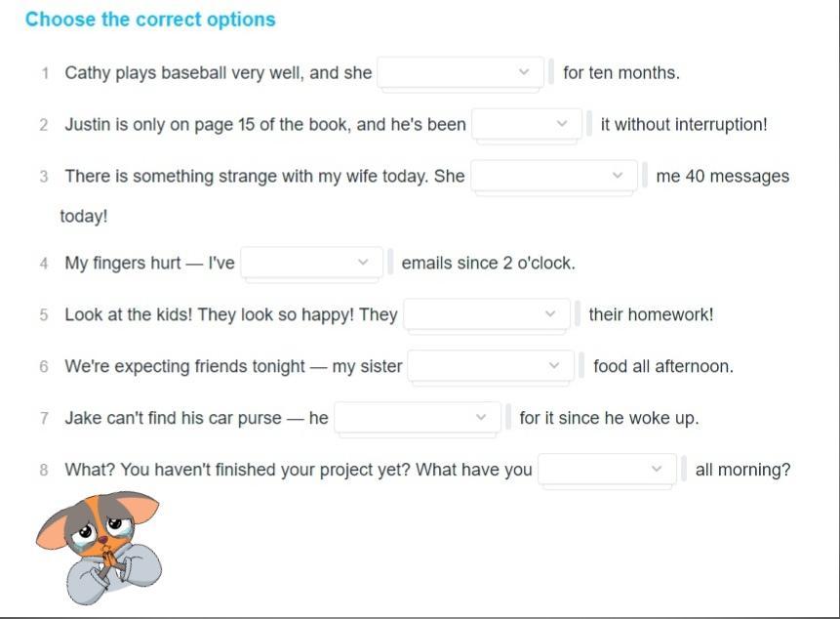Open the dropdown before "for it since he woke up"
This screenshot has height=619, width=840.
coord(417,418)
